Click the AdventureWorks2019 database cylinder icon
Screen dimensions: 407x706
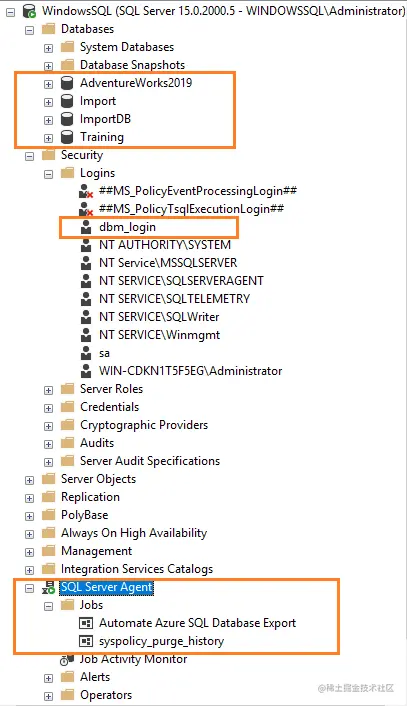pyautogui.click(x=67, y=83)
